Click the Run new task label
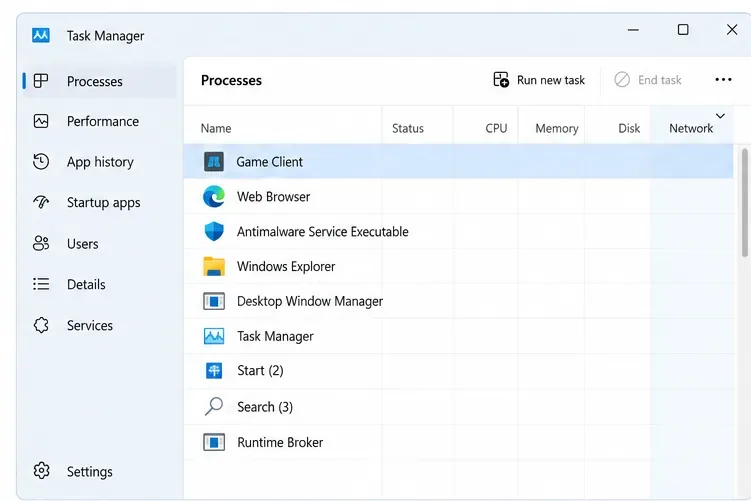 pyautogui.click(x=551, y=80)
